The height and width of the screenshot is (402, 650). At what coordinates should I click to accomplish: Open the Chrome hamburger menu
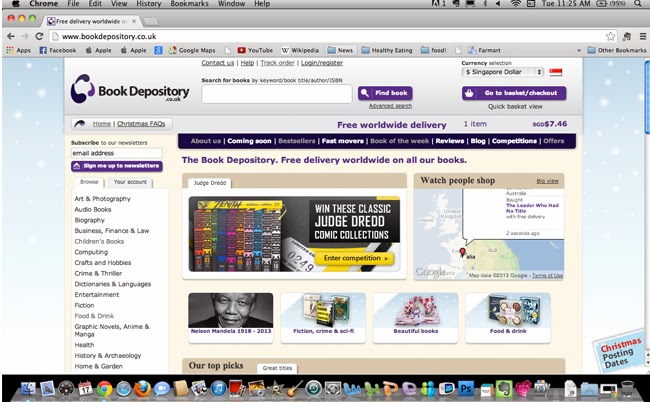[x=643, y=36]
